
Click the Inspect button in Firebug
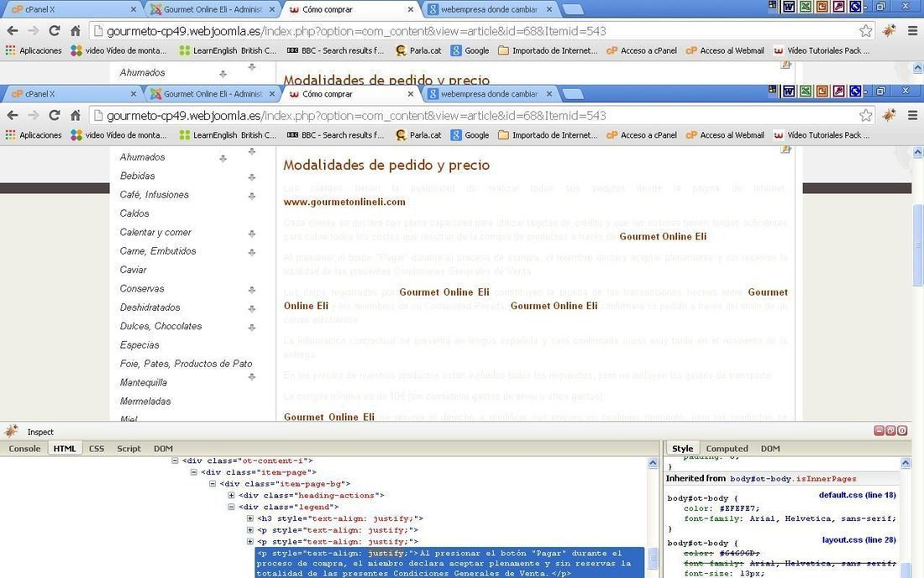pos(40,432)
